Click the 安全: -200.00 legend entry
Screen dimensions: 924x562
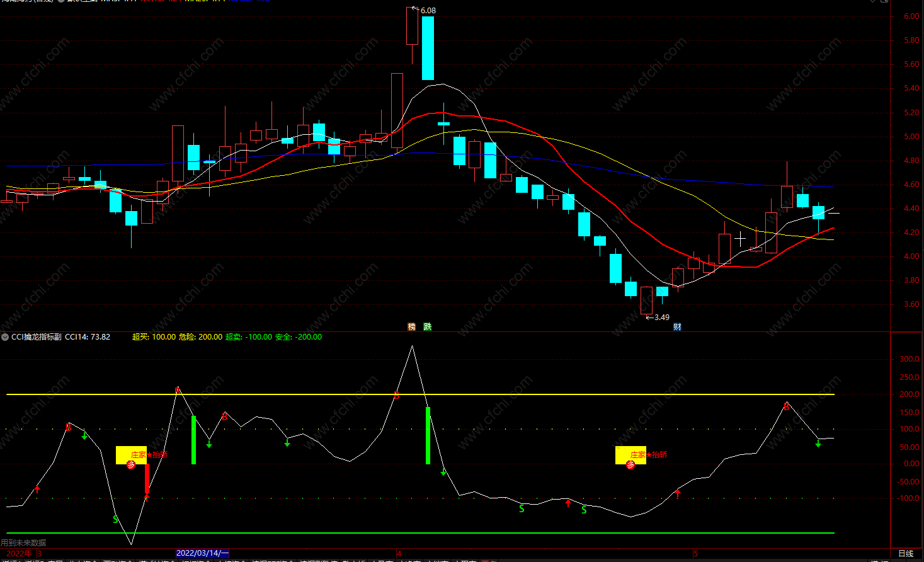[x=299, y=337]
